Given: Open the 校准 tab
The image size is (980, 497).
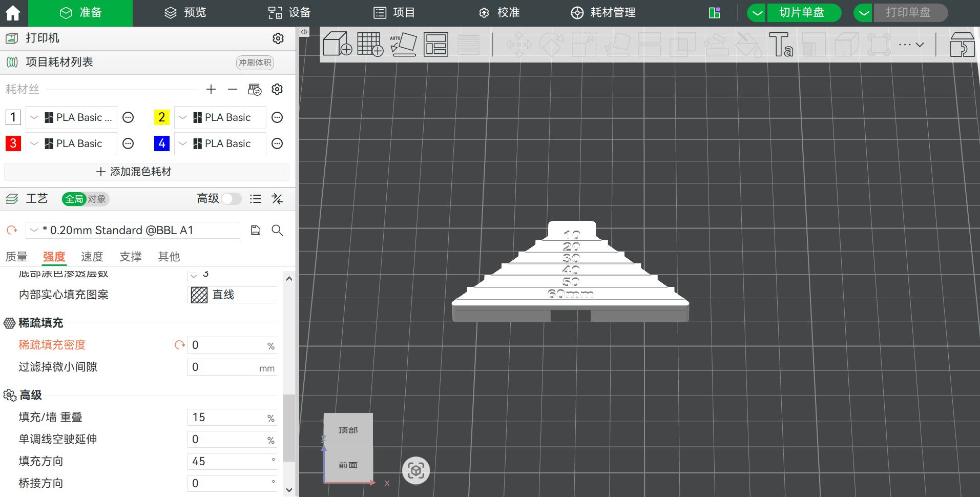Looking at the screenshot, I should 499,13.
